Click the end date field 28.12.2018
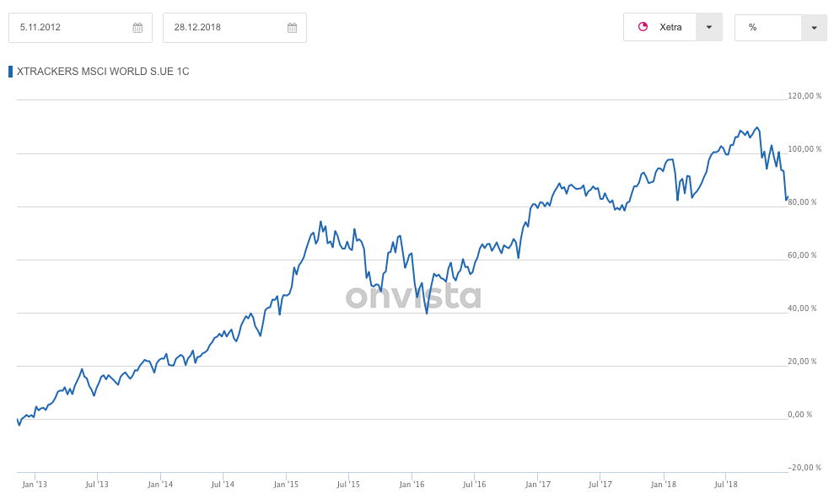Screen dimensions: 834x504 tap(223, 28)
